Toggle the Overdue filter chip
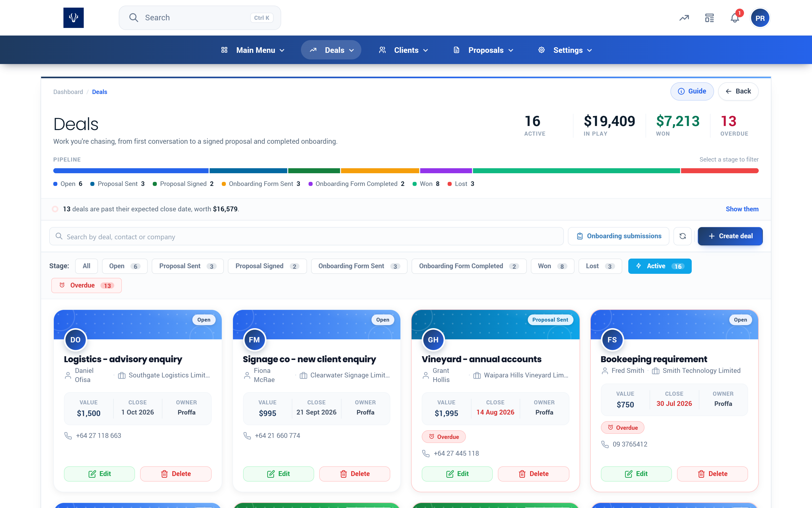The width and height of the screenshot is (812, 508). click(x=87, y=285)
